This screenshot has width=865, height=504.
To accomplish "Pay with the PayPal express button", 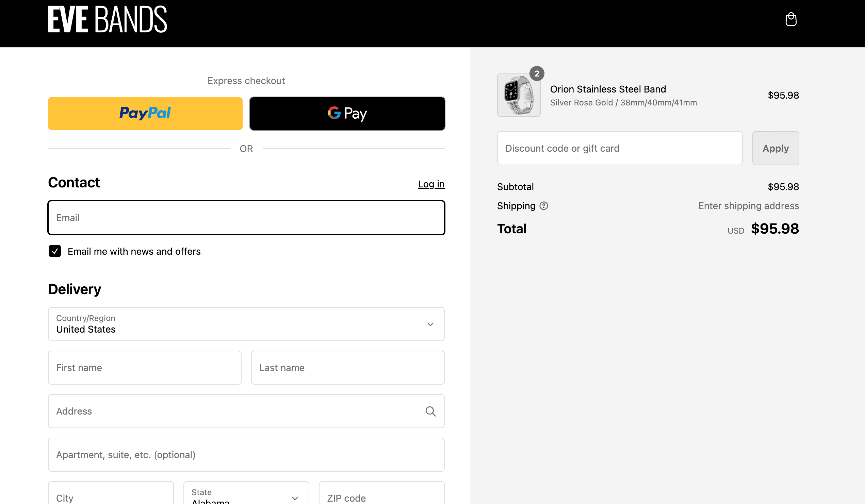I will point(145,113).
